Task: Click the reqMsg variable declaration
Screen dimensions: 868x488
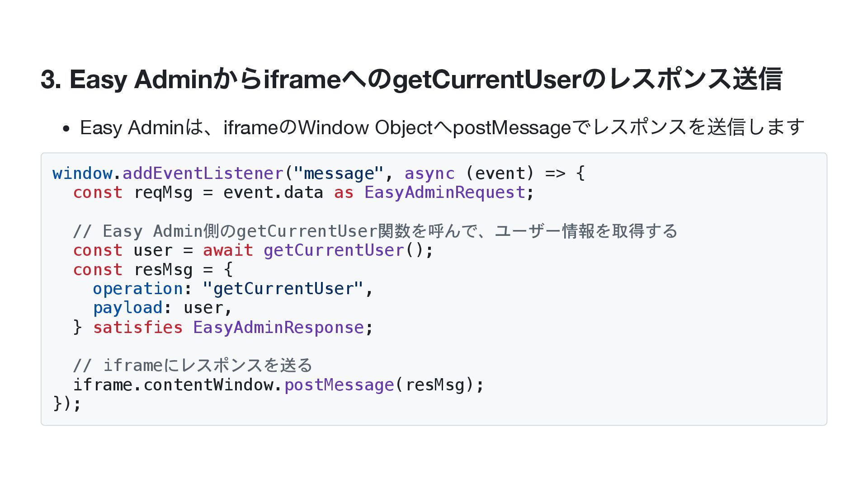Action: pyautogui.click(x=163, y=193)
